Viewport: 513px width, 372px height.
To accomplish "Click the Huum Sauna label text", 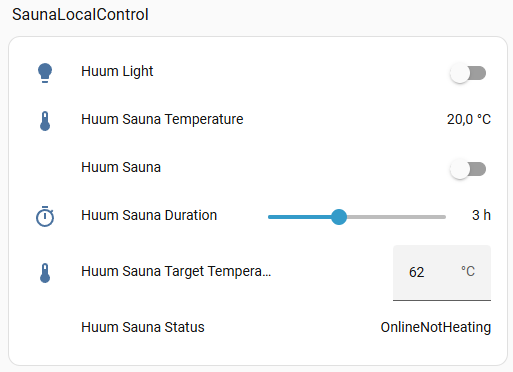I will click(x=121, y=167).
